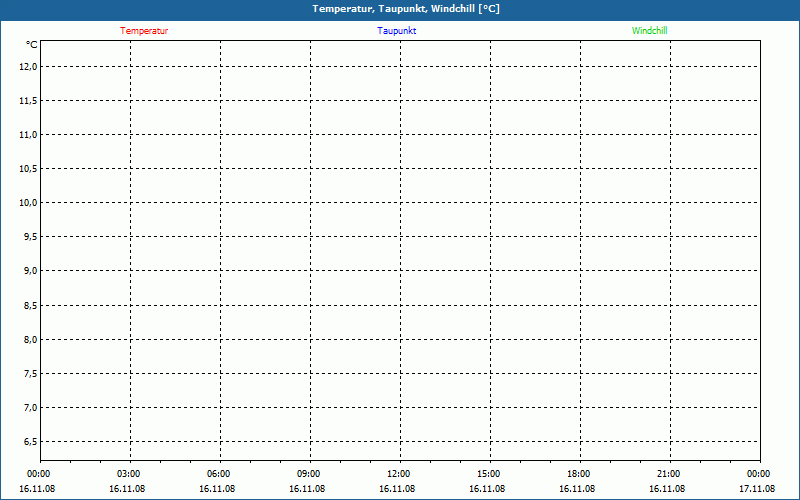Click the 18:00 time axis label
Viewport: 800px width, 500px height.
[x=579, y=474]
